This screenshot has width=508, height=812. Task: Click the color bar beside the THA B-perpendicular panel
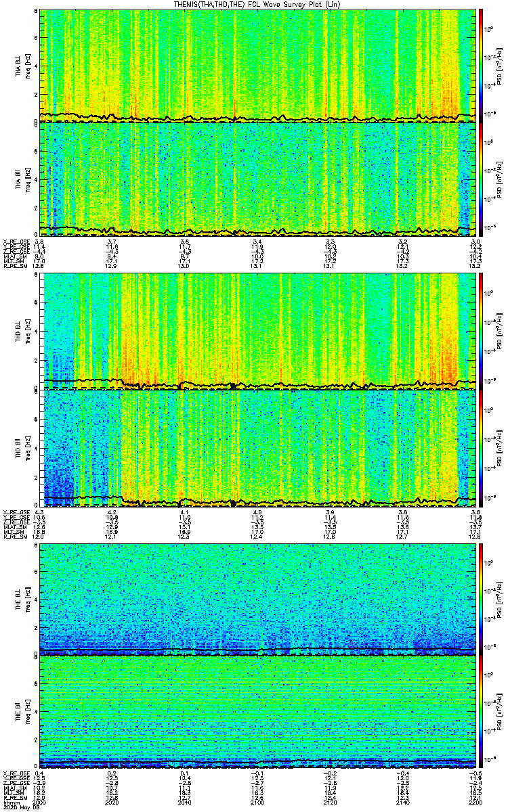pyautogui.click(x=481, y=66)
